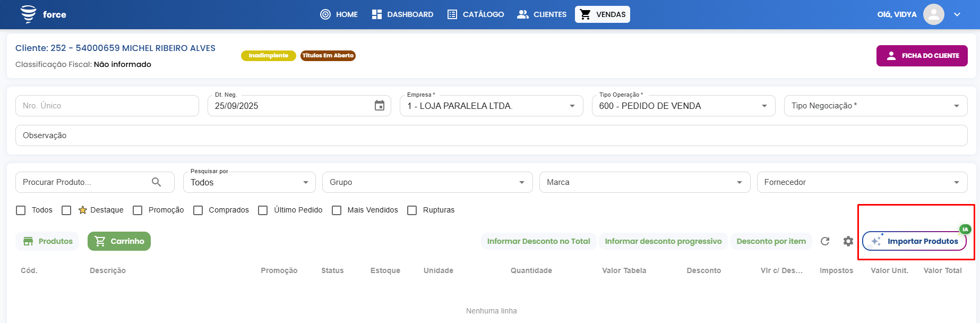Click the force logo icon
Image resolution: width=980 pixels, height=323 pixels.
29,14
